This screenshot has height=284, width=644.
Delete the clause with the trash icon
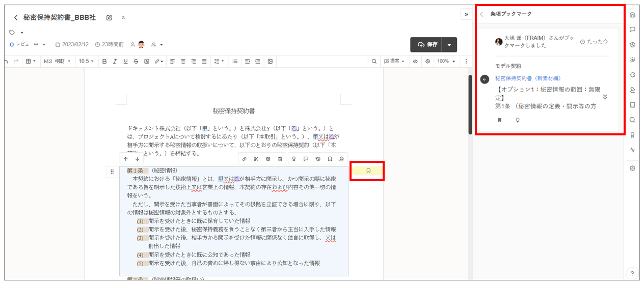click(280, 159)
